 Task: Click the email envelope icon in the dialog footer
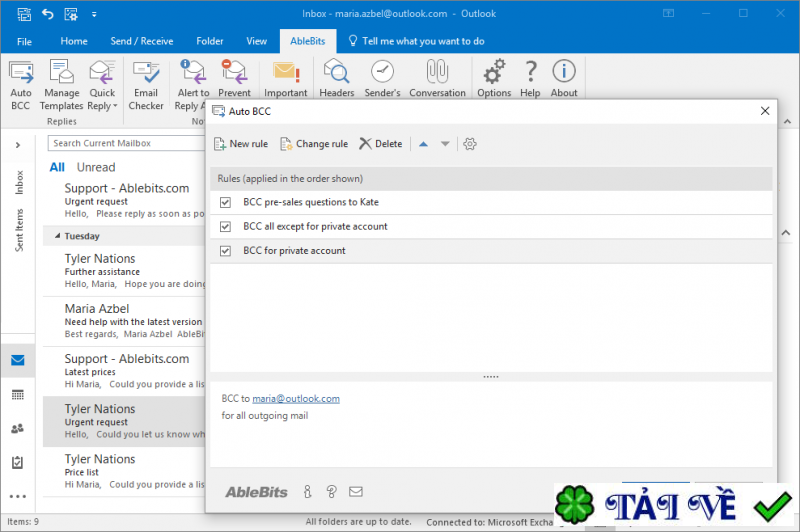click(356, 492)
